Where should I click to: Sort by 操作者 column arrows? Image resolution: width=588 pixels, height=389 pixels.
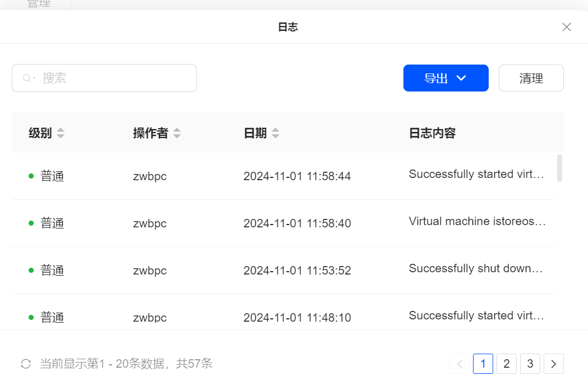[177, 133]
